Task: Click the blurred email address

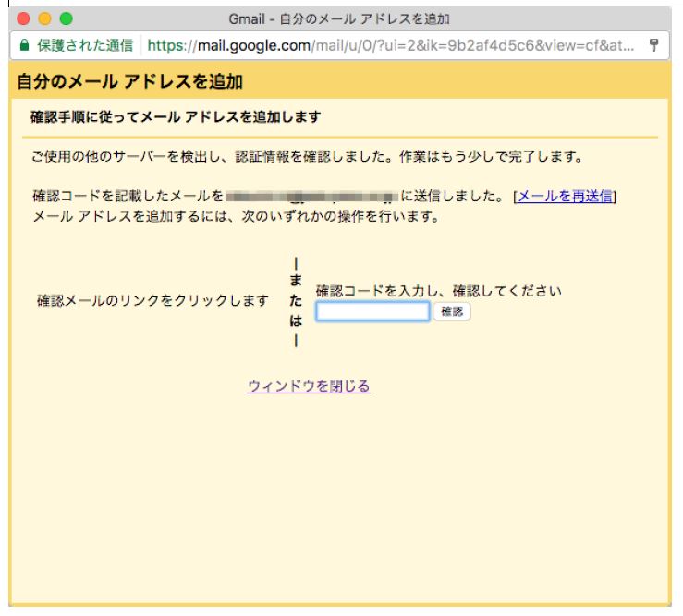Action: coord(311,196)
